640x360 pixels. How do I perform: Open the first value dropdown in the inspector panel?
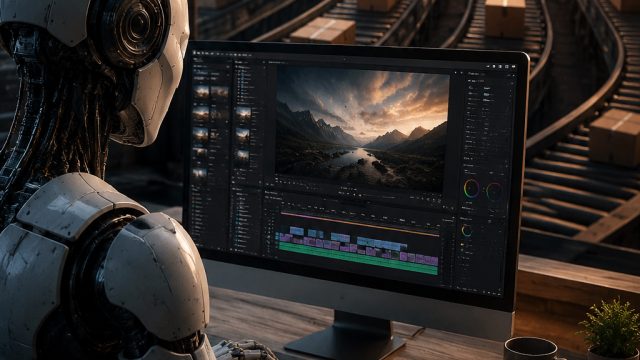(487, 88)
